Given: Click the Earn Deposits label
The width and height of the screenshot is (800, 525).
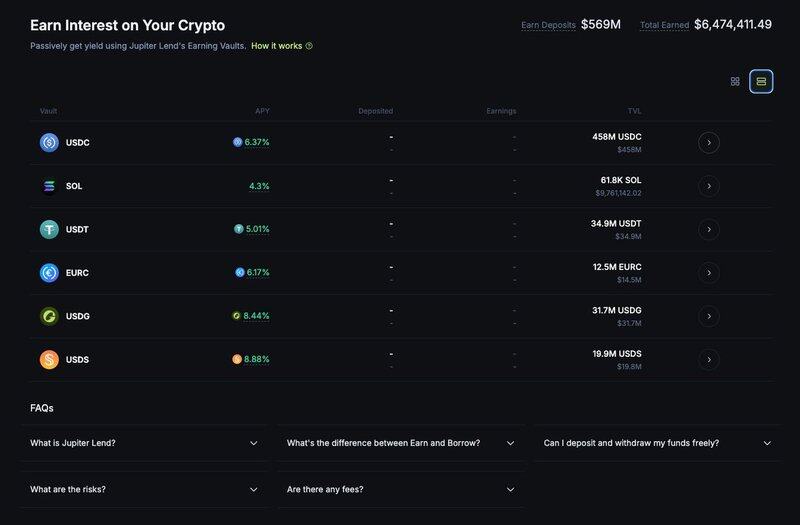Looking at the screenshot, I should click(x=548, y=24).
